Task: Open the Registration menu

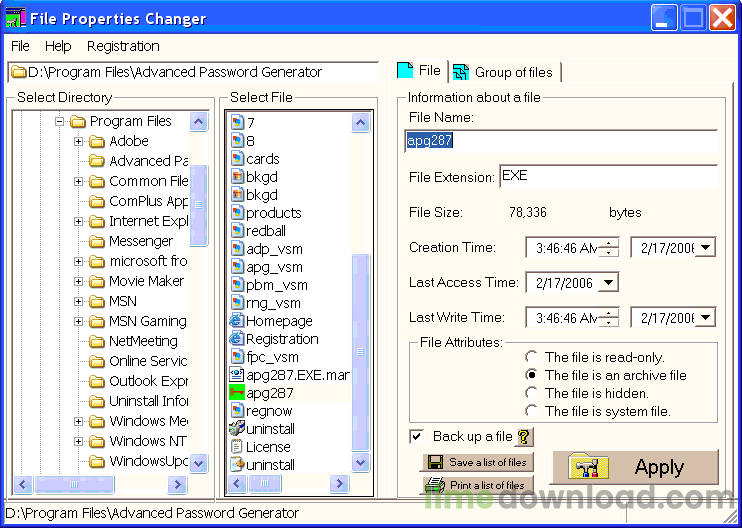Action: 123,46
